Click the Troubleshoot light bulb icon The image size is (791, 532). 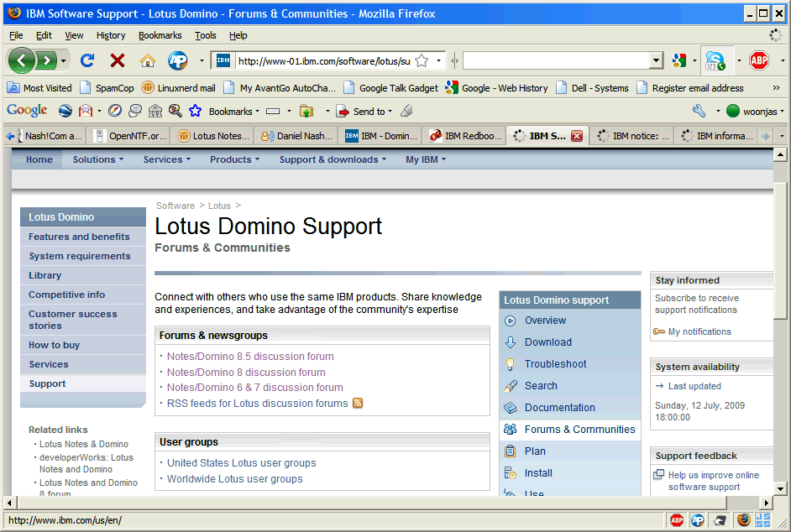pos(510,364)
